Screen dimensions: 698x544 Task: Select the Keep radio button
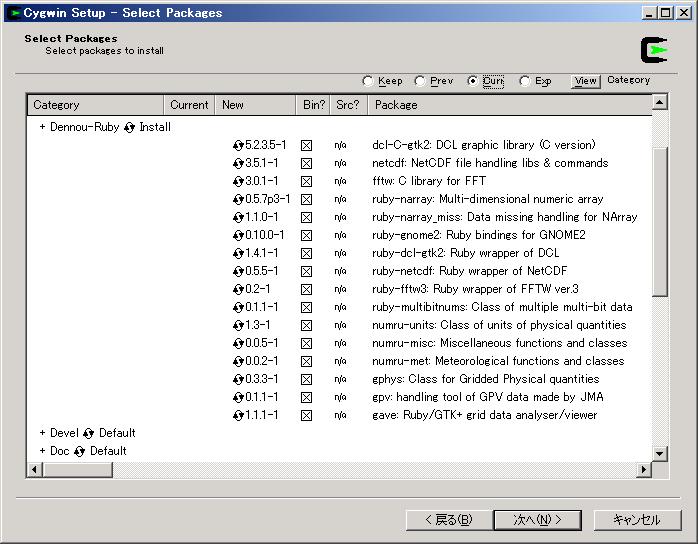[368, 81]
